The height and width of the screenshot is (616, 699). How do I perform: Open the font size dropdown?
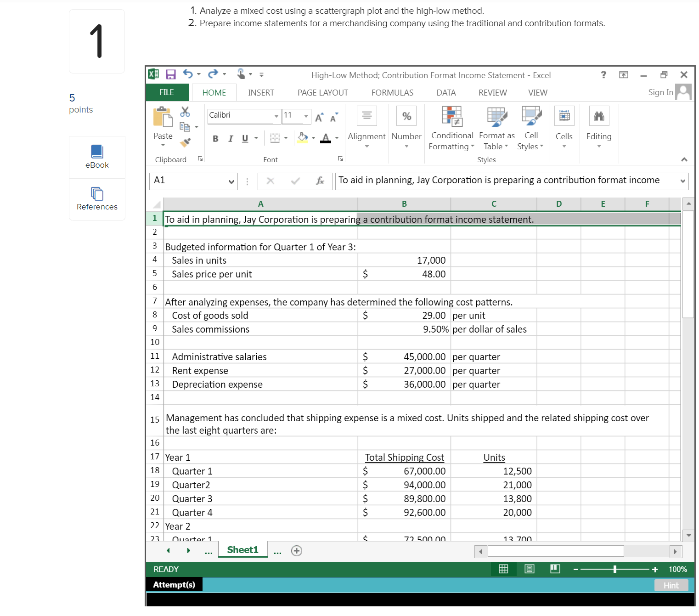pos(305,116)
